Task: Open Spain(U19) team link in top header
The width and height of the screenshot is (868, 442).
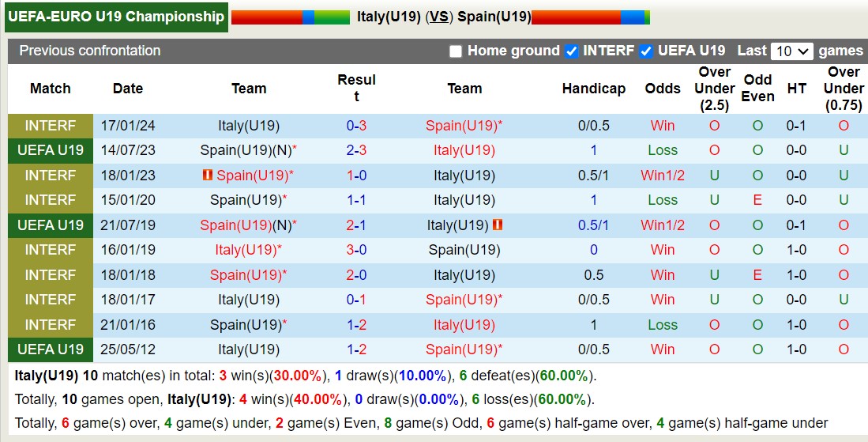Action: 494,17
